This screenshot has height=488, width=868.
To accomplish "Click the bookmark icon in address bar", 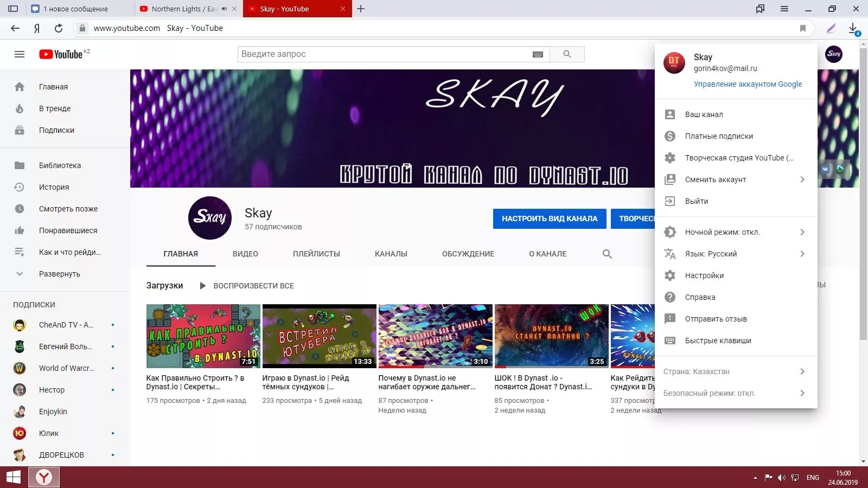I will (x=803, y=28).
